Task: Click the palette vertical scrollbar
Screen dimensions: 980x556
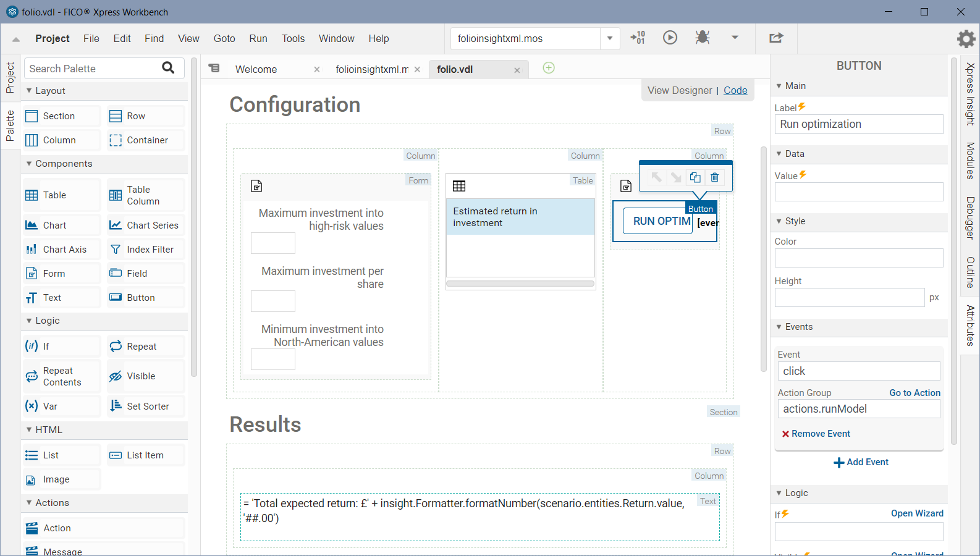Action: pyautogui.click(x=194, y=216)
